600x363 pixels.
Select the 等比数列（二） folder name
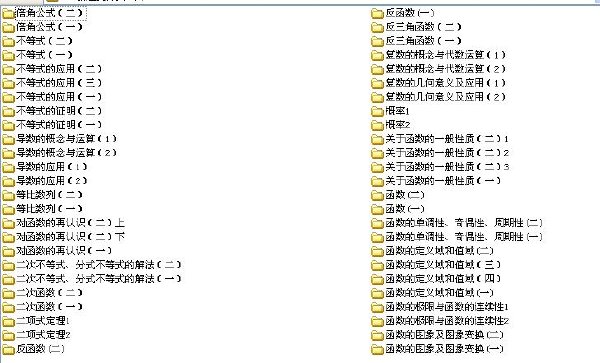[49, 195]
